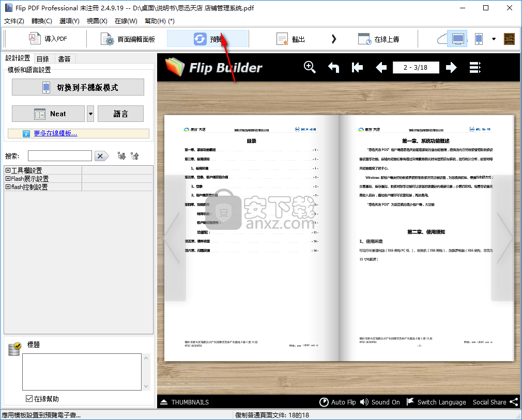The height and width of the screenshot is (420, 522).
Task: Click 切換到手機版模式 button
Action: 78,87
